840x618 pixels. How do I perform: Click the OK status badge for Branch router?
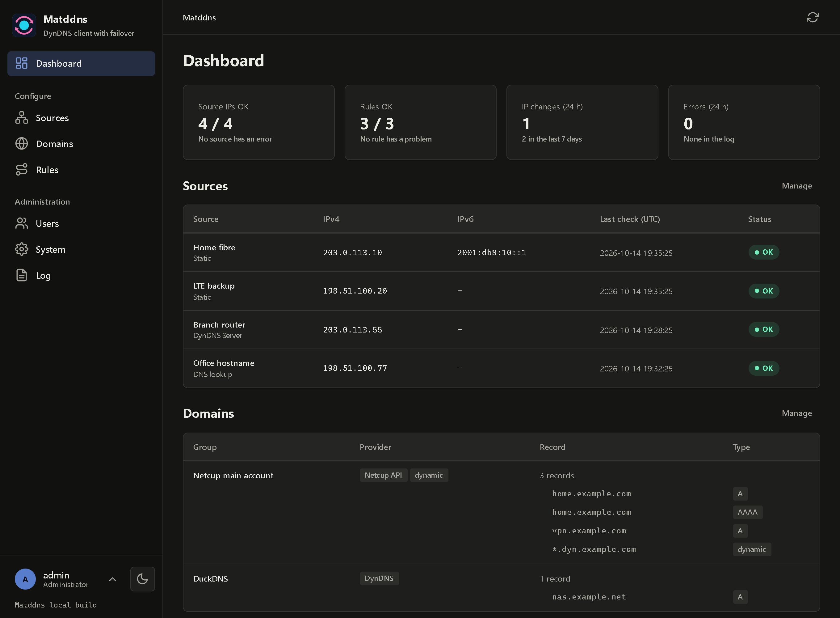pos(764,330)
